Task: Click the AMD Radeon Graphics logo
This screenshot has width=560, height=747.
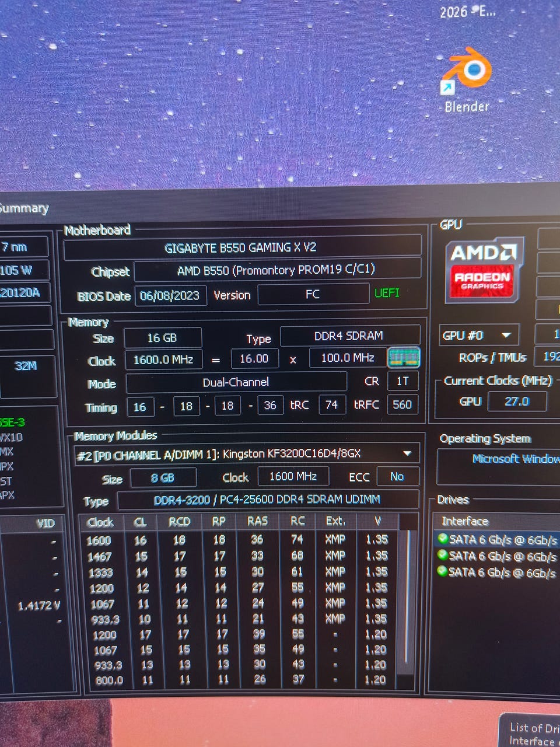Action: coord(483,271)
